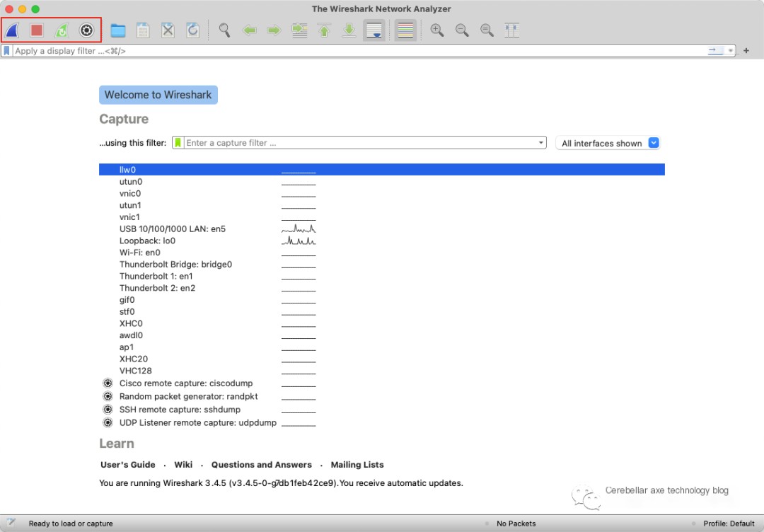This screenshot has width=764, height=532.
Task: Open capture options gear in toolbar
Action: [86, 30]
